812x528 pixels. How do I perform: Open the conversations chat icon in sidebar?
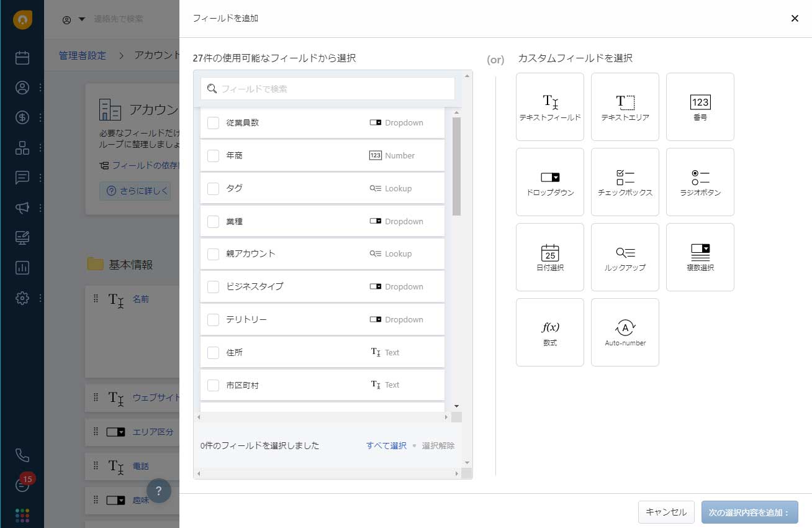point(22,178)
